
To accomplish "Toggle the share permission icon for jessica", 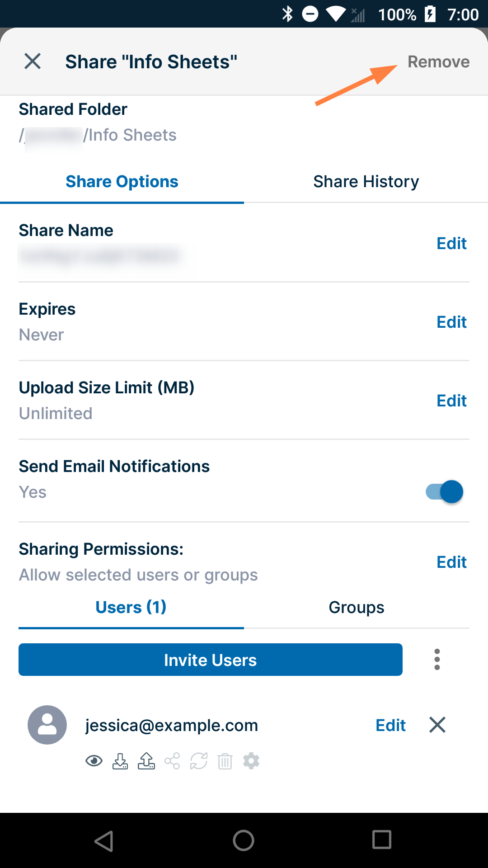I will coord(172,761).
